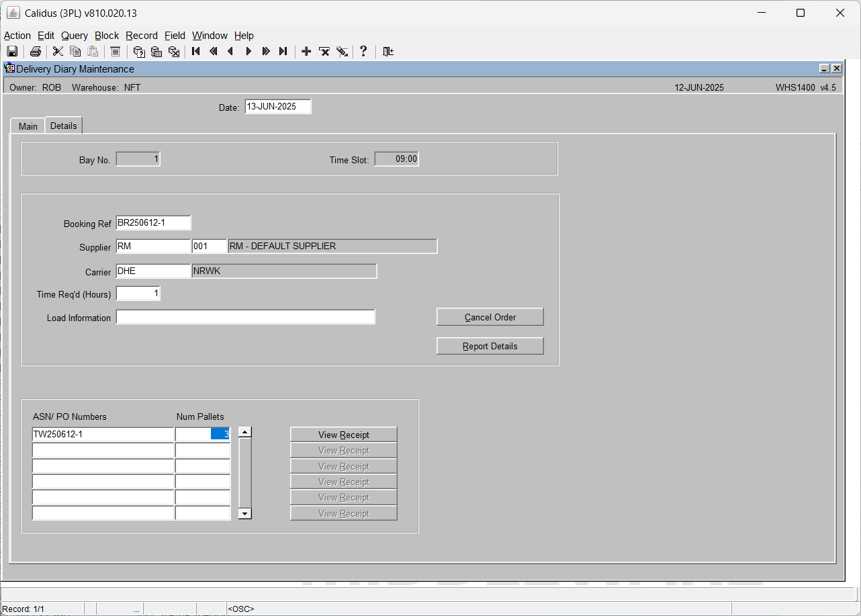
Task: Click the Time Req'd (Hours) field
Action: pos(138,294)
